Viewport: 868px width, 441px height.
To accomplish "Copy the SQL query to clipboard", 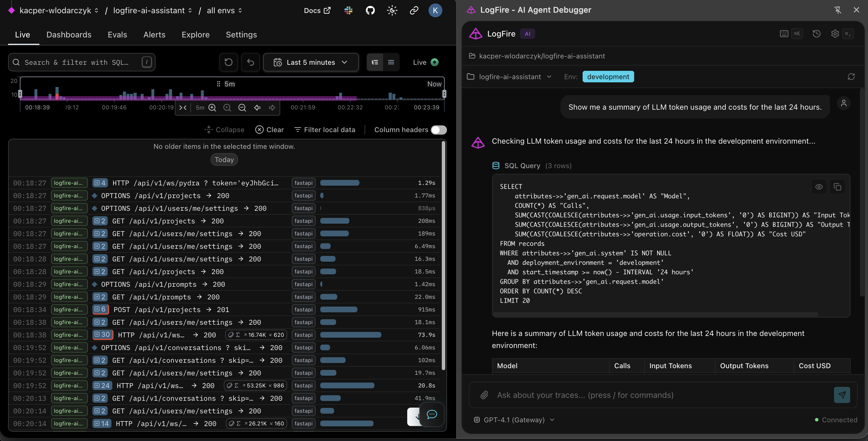I will click(838, 187).
